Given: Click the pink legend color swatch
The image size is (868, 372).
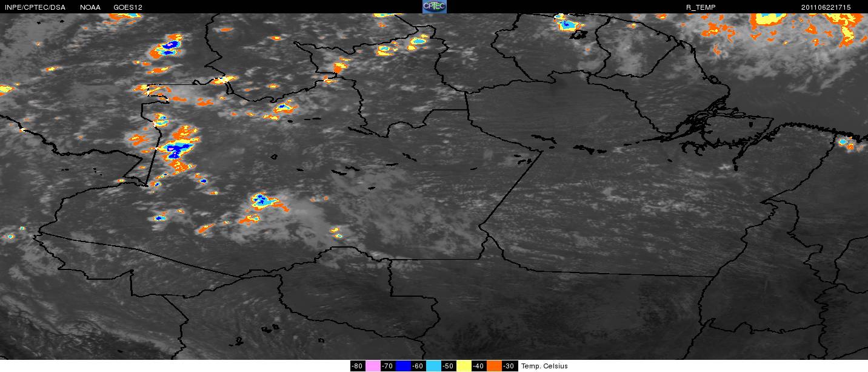Looking at the screenshot, I should [373, 366].
